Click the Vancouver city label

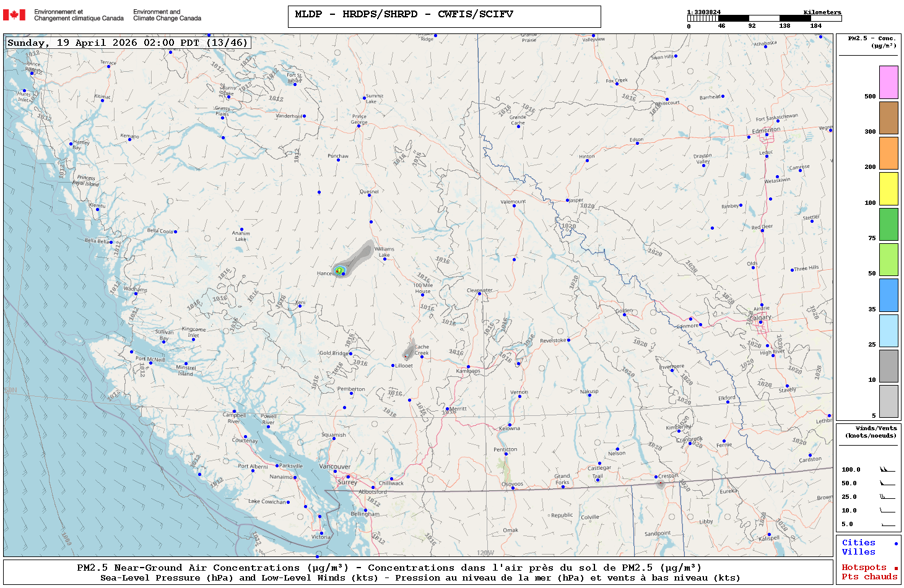[x=334, y=467]
